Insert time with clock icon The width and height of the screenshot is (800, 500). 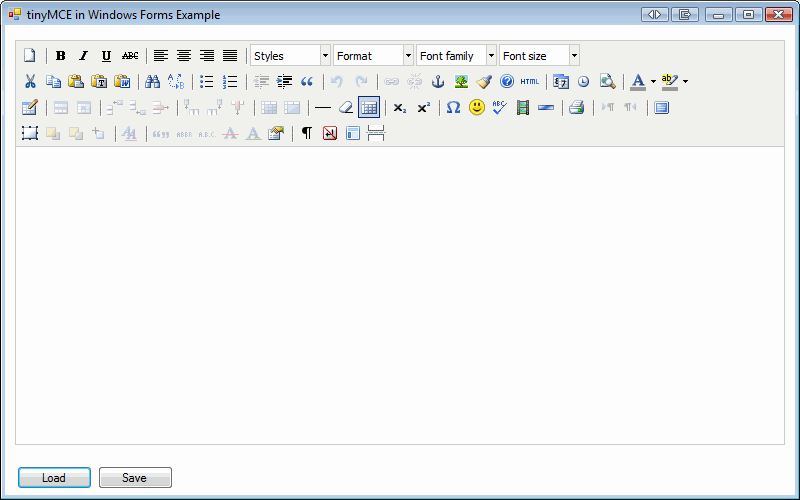click(x=584, y=81)
